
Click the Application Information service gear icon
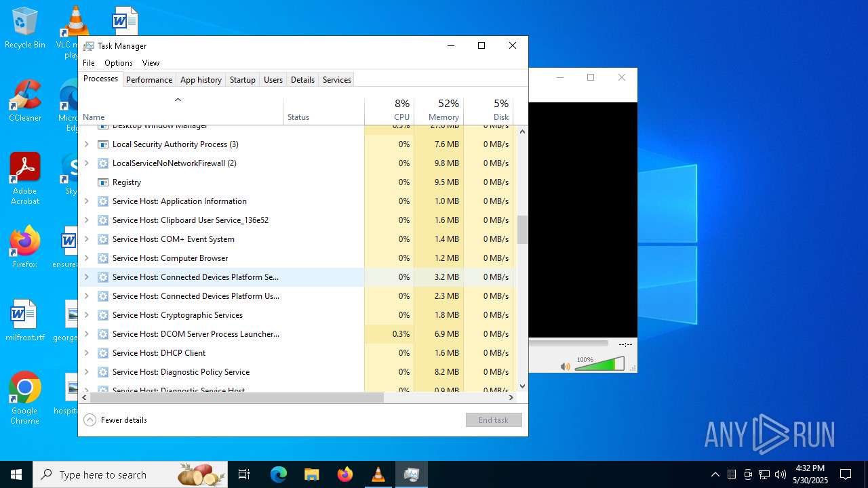click(x=103, y=201)
